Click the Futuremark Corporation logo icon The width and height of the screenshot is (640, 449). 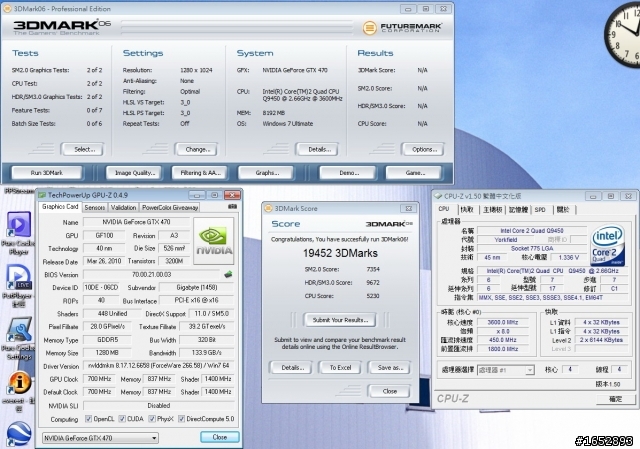pos(369,28)
